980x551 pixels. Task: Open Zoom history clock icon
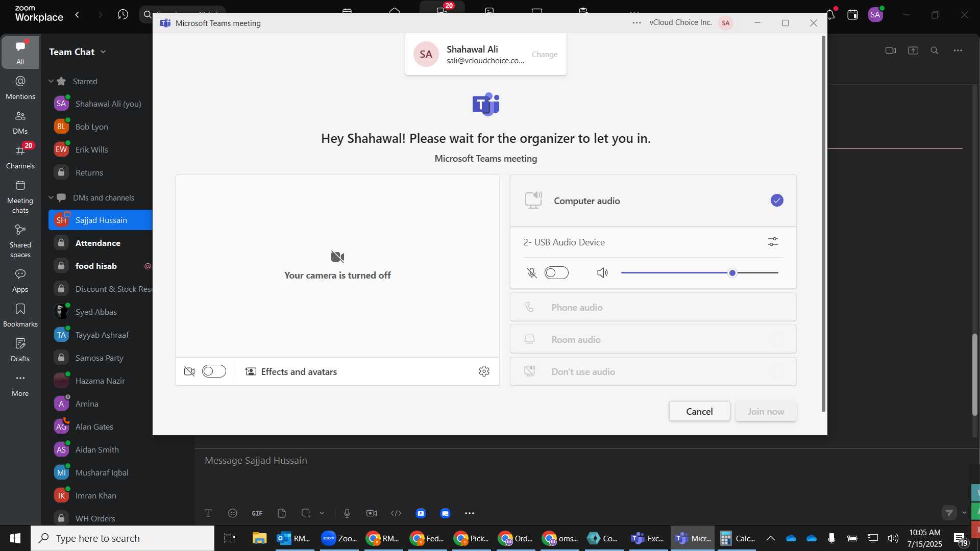pyautogui.click(x=122, y=15)
